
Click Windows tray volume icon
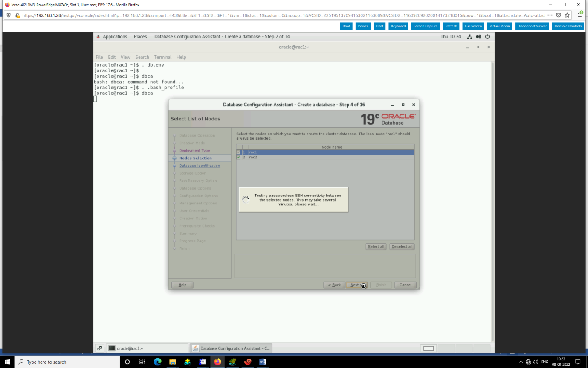[x=536, y=362]
